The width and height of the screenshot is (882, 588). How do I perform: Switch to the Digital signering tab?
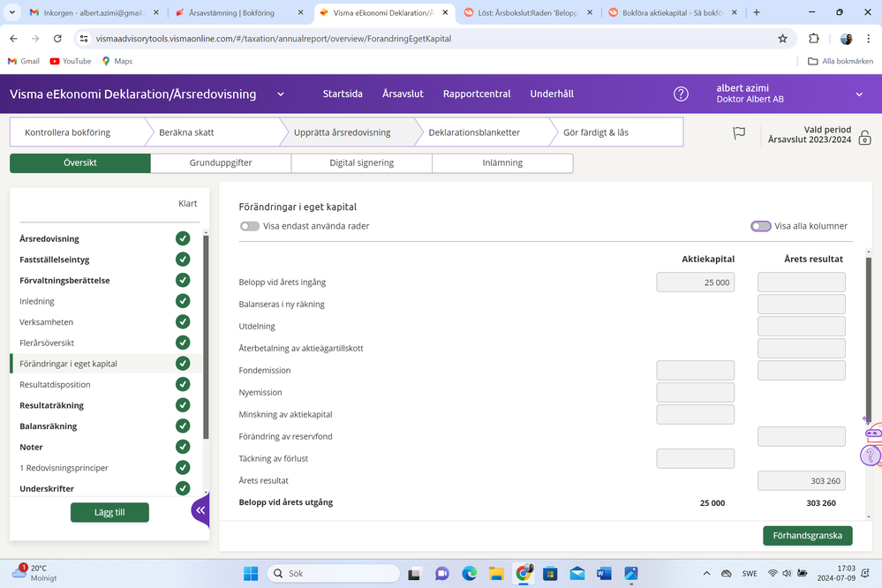[x=362, y=163]
